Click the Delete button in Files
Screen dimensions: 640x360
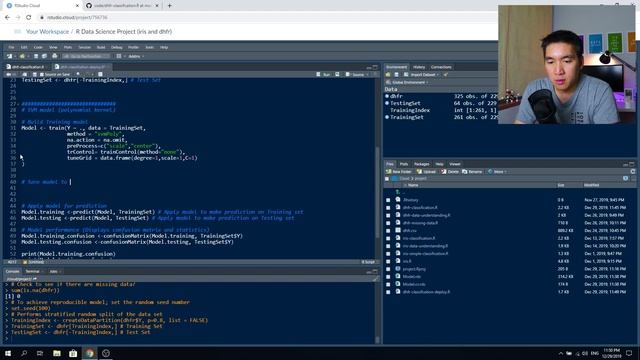click(x=450, y=172)
